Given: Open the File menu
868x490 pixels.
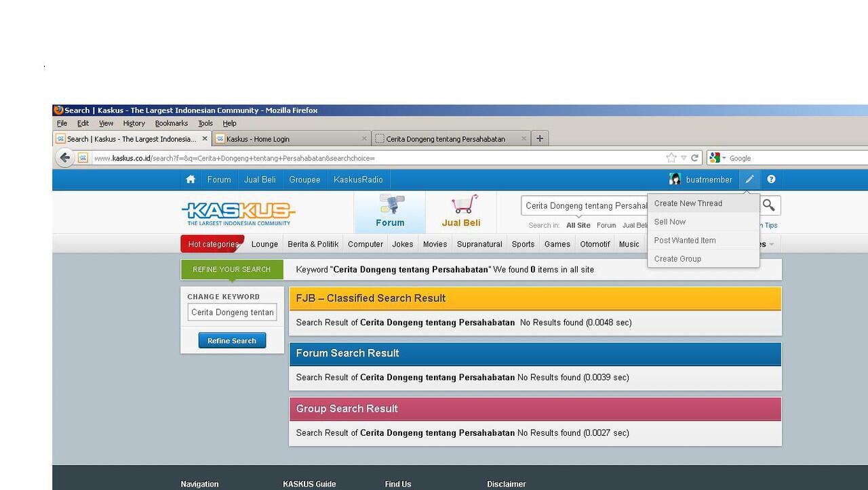Looking at the screenshot, I should pos(62,123).
